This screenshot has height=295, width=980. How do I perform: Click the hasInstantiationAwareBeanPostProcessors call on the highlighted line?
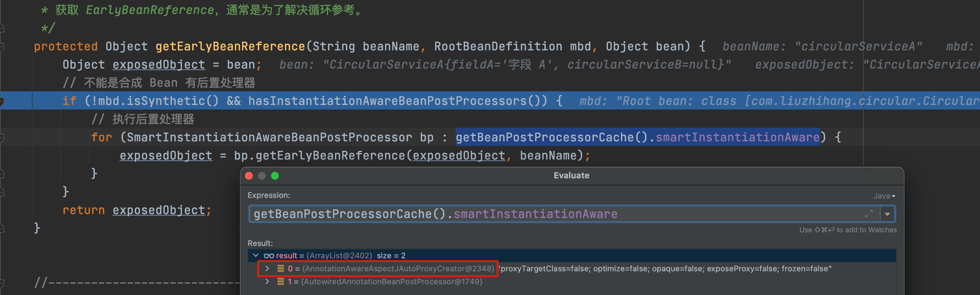(387, 101)
